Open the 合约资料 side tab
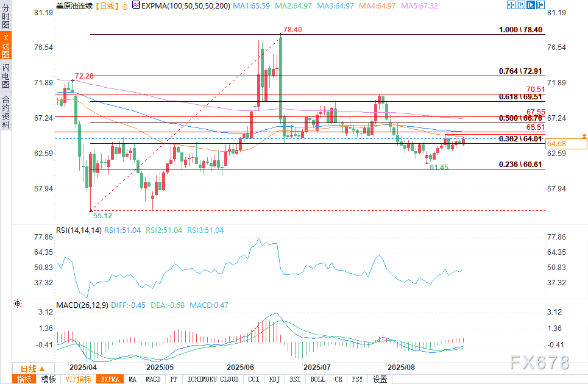 tap(6, 113)
